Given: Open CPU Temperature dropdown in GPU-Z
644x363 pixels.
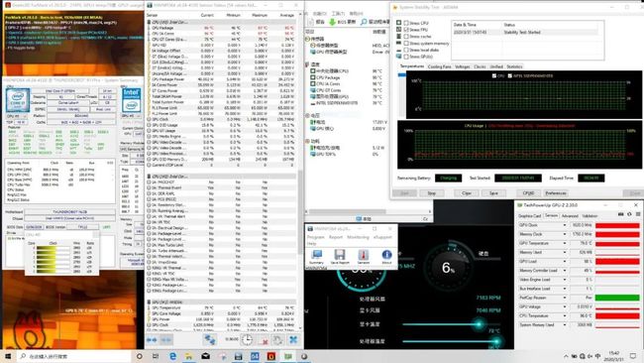Looking at the screenshot, I should coord(565,315).
